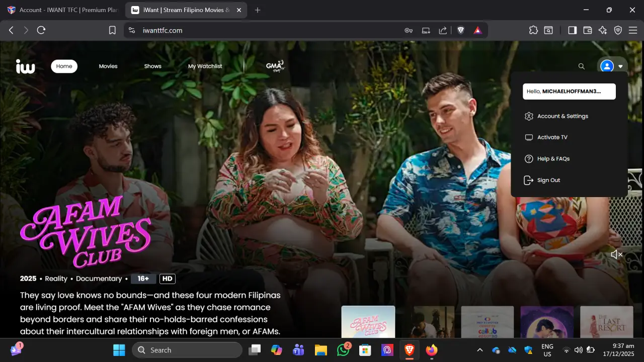Open the extensions puzzle icon
This screenshot has height=362, width=644.
coord(533,30)
